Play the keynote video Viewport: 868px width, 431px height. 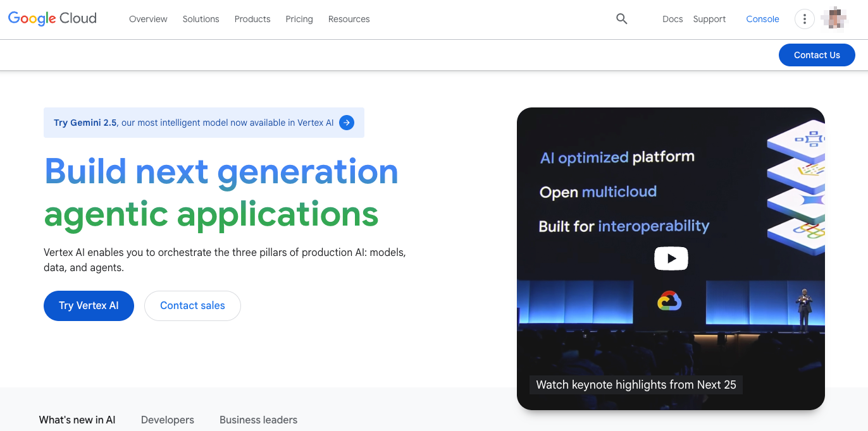pyautogui.click(x=671, y=258)
